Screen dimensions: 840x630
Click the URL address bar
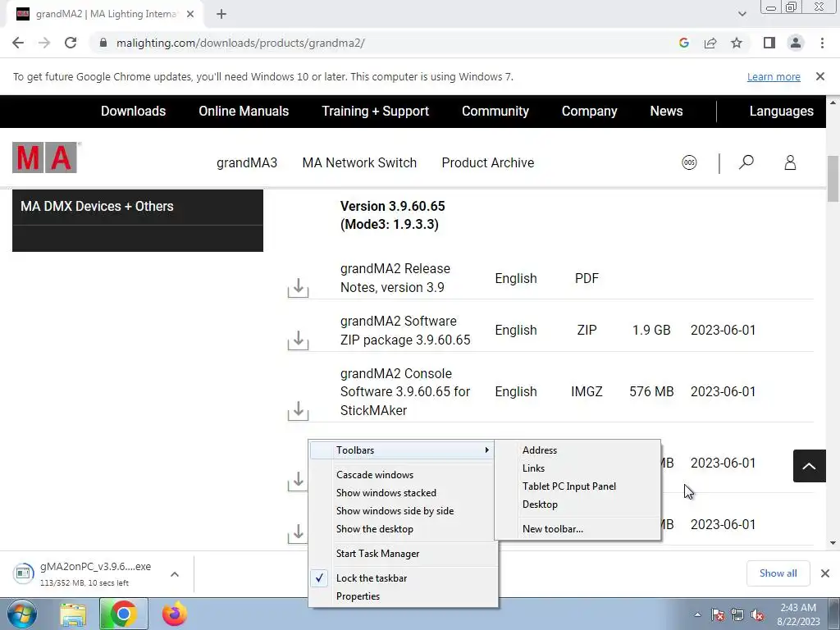coord(375,43)
